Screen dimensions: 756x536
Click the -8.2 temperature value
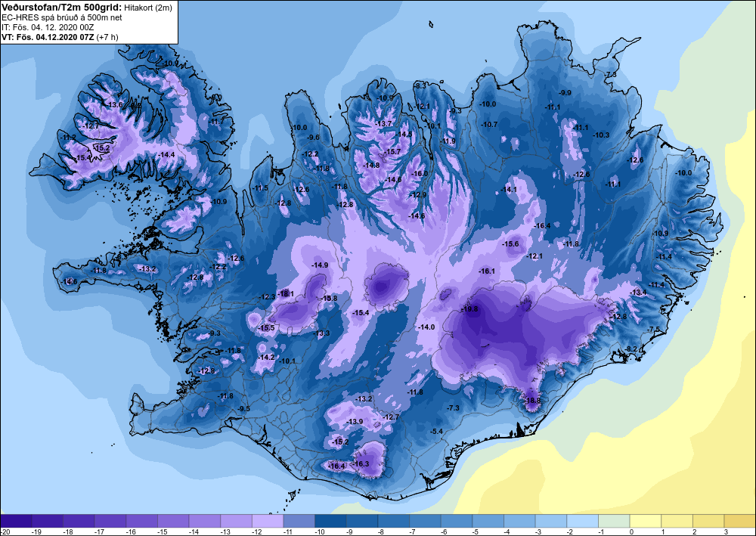tap(631, 349)
